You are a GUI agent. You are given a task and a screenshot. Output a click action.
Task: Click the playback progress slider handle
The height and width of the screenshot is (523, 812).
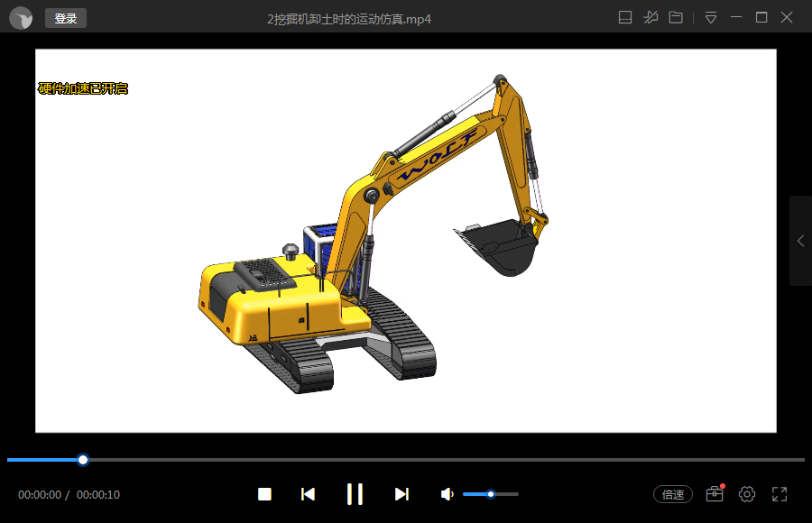[83, 460]
